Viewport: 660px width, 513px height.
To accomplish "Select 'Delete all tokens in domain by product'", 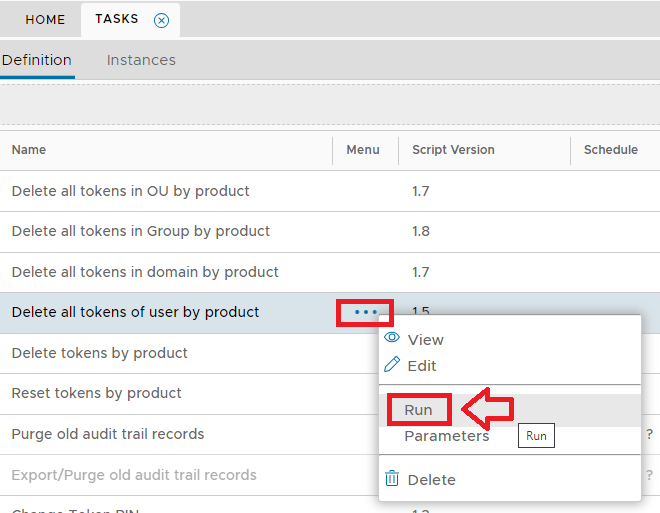I will coord(145,272).
